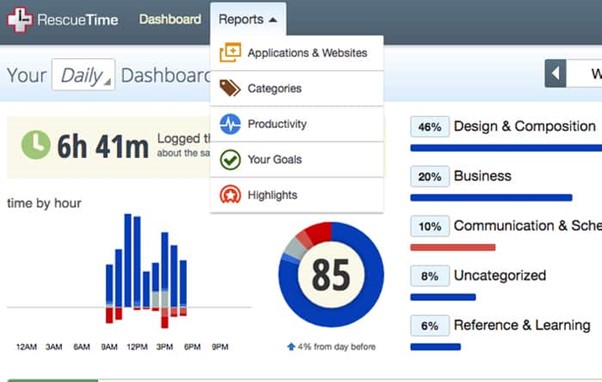Screen dimensions: 602x382
Task: Select Applications & Websites report
Action: pos(297,53)
